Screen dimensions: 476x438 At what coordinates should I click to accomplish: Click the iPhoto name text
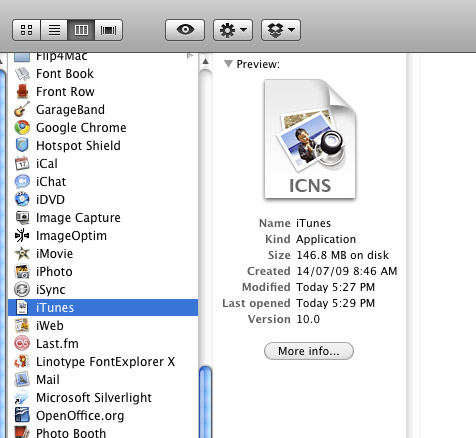point(54,272)
